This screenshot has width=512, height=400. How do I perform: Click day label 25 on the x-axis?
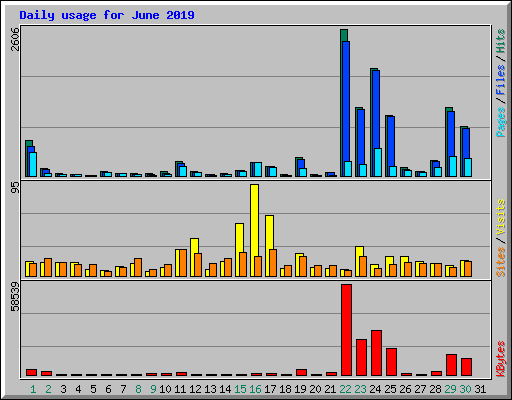(x=390, y=389)
